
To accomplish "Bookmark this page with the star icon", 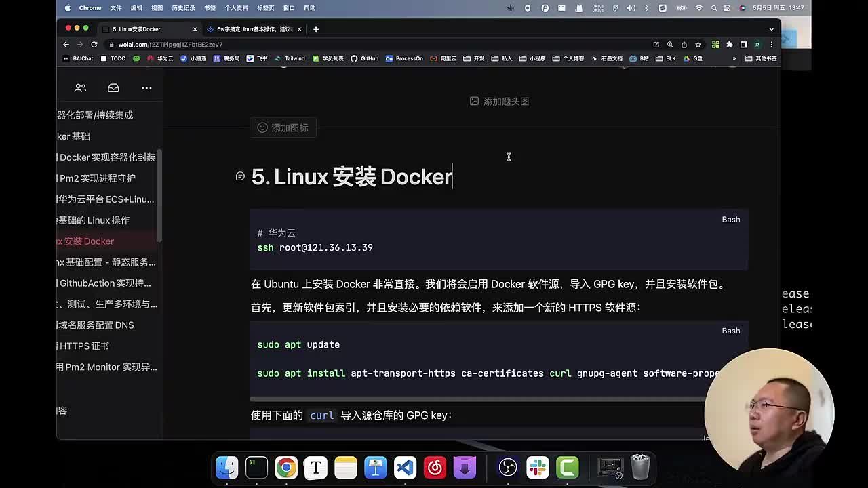I will pos(698,45).
